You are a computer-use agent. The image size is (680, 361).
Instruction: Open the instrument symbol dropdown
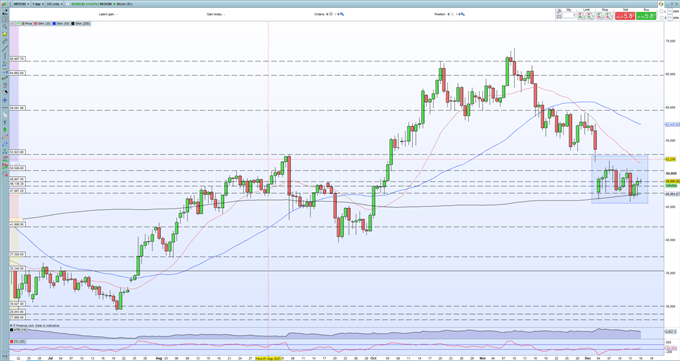point(21,4)
